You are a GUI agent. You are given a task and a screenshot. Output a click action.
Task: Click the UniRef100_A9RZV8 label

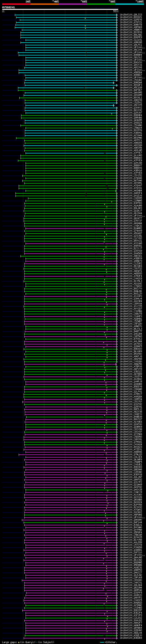pyautogui.click(x=131, y=100)
